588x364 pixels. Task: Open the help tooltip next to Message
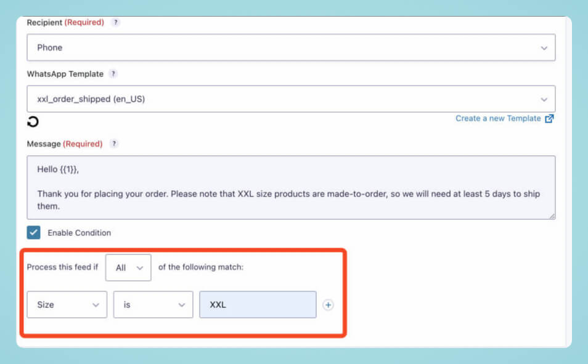pos(113,144)
